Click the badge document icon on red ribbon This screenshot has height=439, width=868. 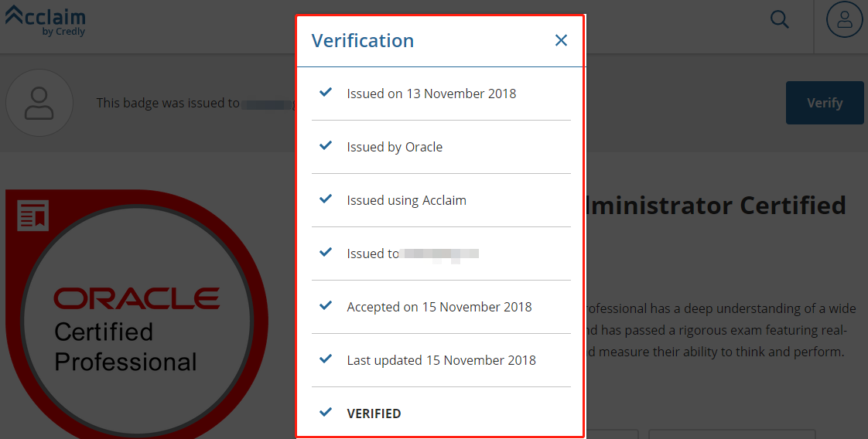pos(33,216)
